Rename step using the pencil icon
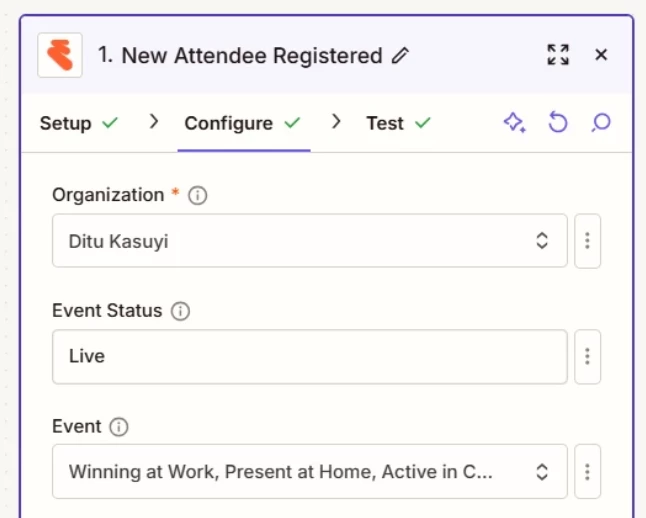The image size is (646, 518). click(x=401, y=56)
